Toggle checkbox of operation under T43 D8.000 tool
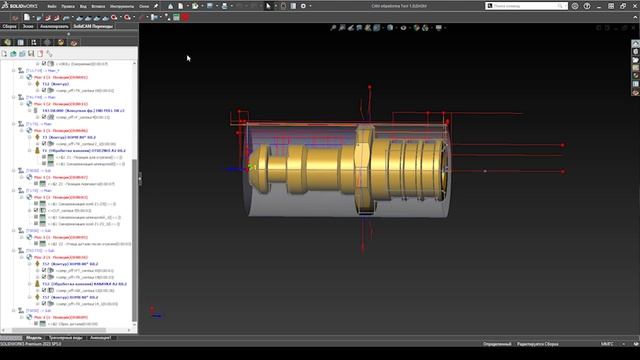 (x=44, y=117)
